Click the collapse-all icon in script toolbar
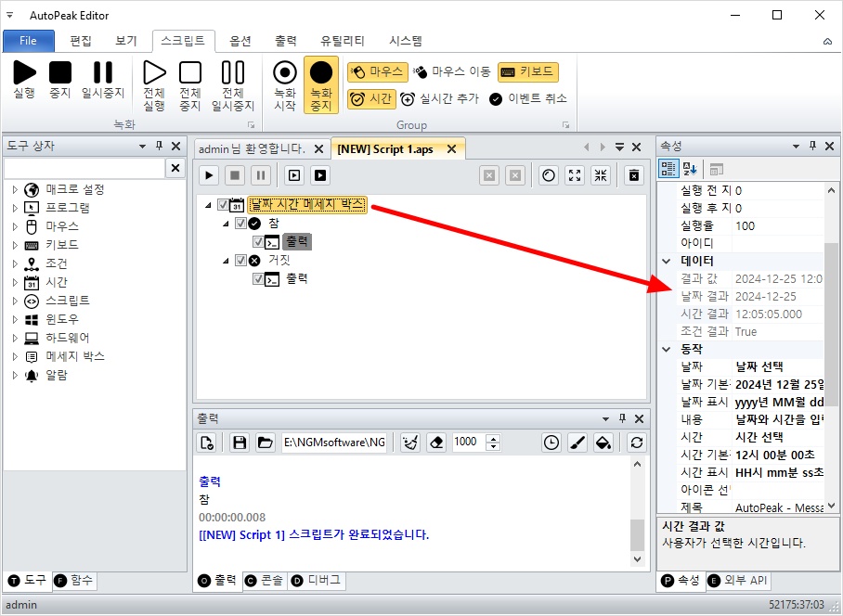Screen dimensions: 843x616 tap(601, 175)
